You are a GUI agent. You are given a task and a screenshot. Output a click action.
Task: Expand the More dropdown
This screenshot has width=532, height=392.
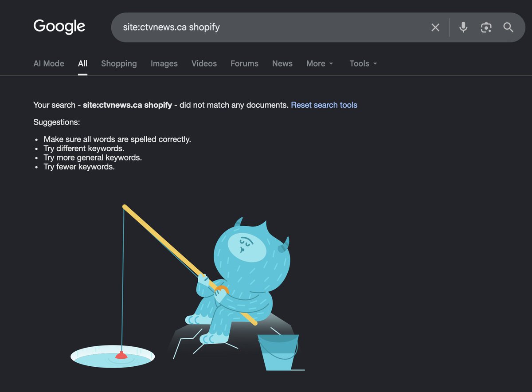pos(320,63)
